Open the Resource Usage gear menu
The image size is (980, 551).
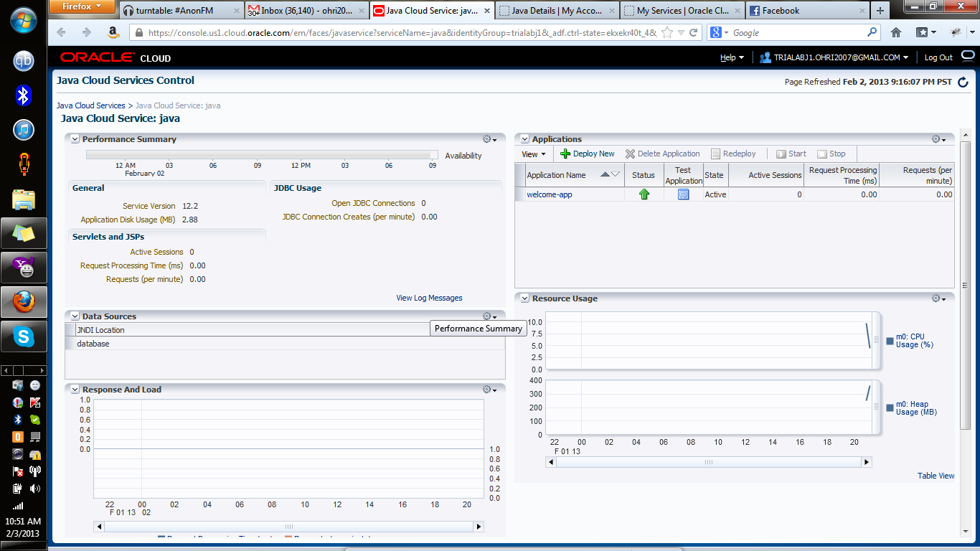tap(938, 298)
